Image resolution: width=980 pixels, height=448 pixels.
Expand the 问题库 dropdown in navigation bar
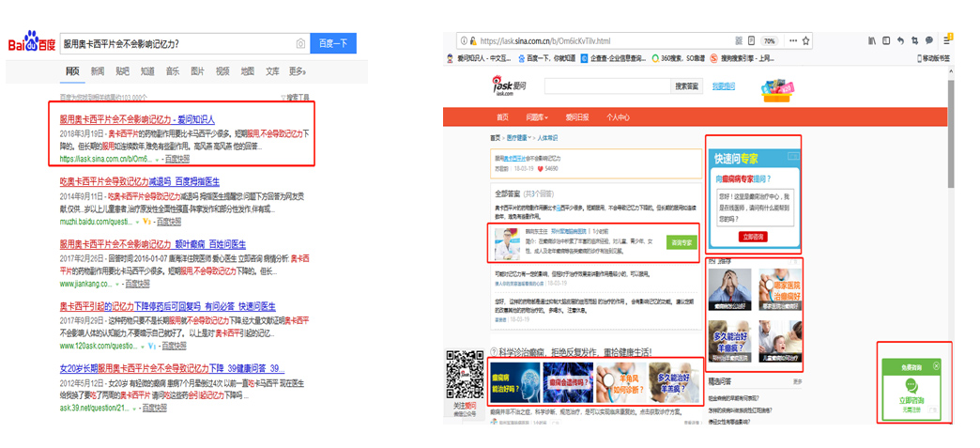[536, 117]
